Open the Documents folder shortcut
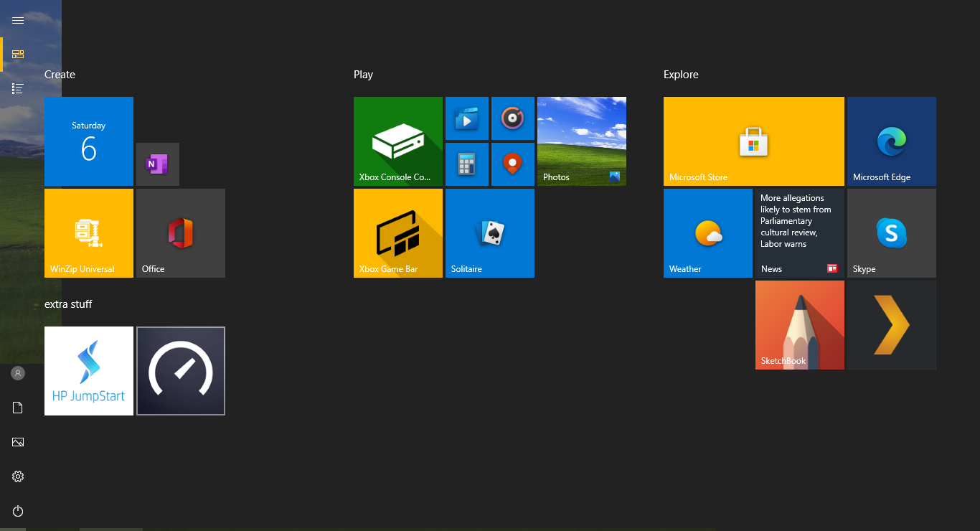Screen dimensions: 980x531 pyautogui.click(x=18, y=408)
